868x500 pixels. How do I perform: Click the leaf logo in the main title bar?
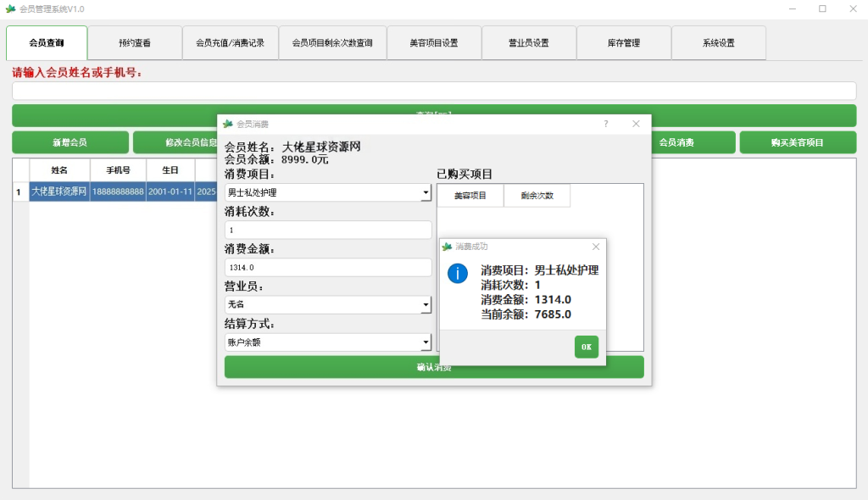pos(12,8)
